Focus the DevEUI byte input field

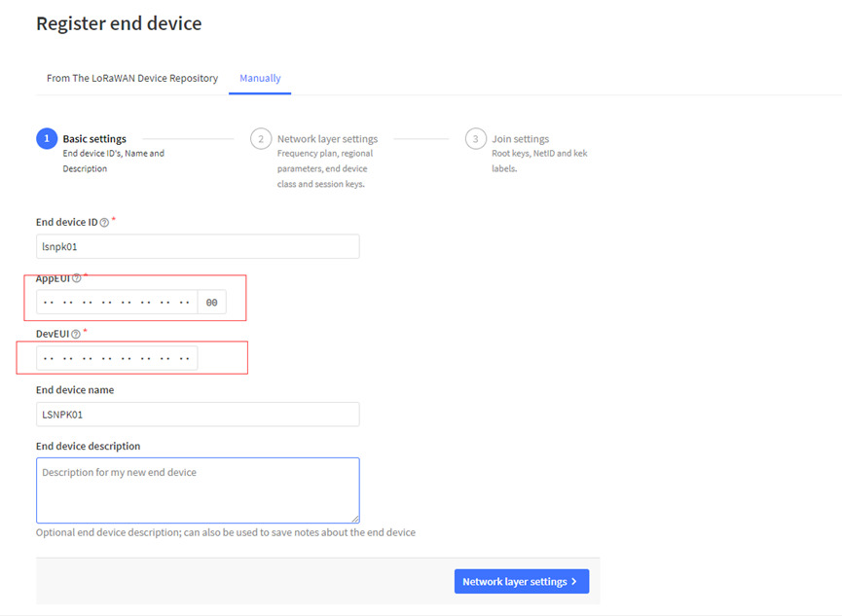pyautogui.click(x=117, y=358)
